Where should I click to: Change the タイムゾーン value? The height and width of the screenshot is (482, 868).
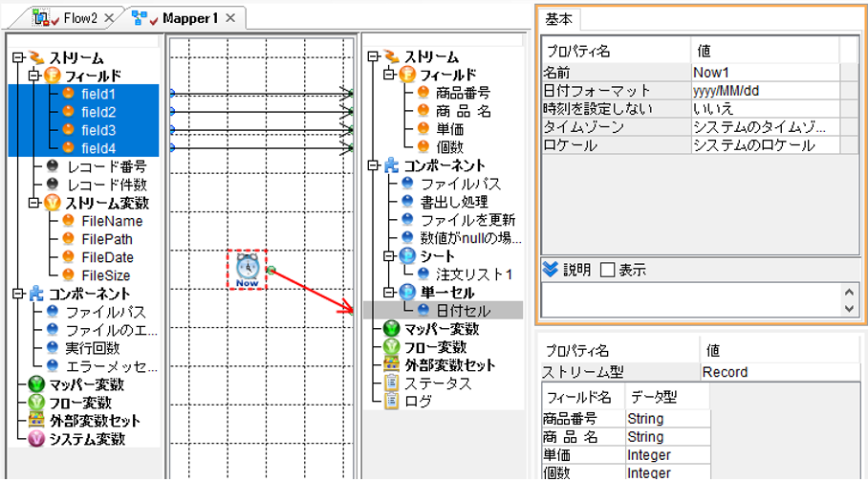(766, 127)
